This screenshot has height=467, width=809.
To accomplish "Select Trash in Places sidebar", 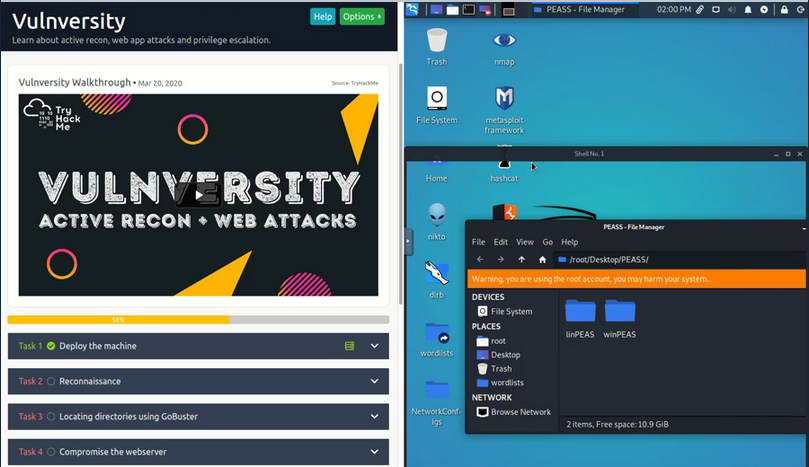I will pyautogui.click(x=495, y=369).
